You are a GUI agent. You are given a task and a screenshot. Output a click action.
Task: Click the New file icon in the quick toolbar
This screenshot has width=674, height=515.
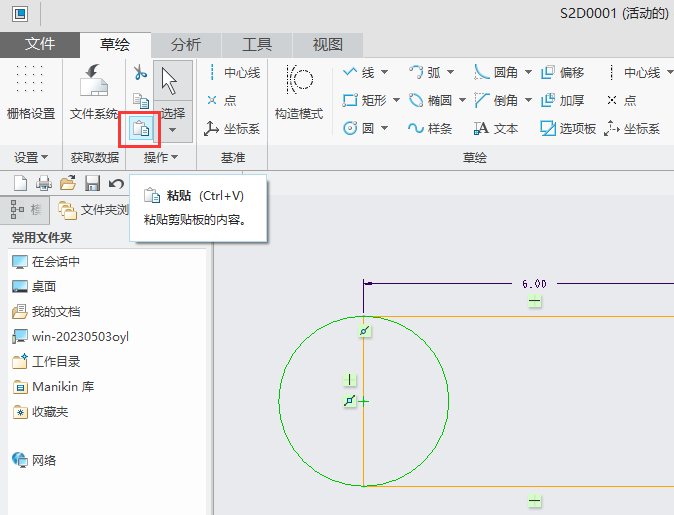(20, 184)
